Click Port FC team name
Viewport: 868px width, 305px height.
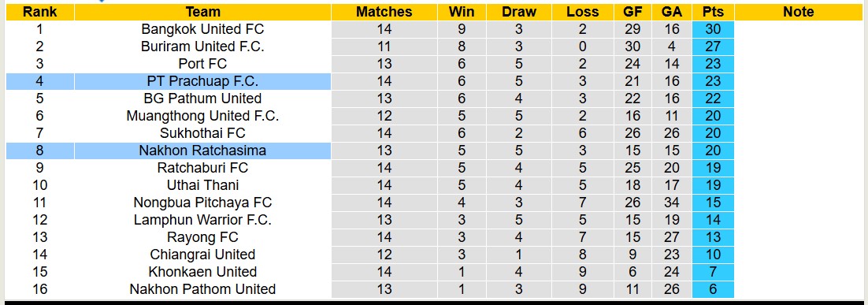coord(202,64)
